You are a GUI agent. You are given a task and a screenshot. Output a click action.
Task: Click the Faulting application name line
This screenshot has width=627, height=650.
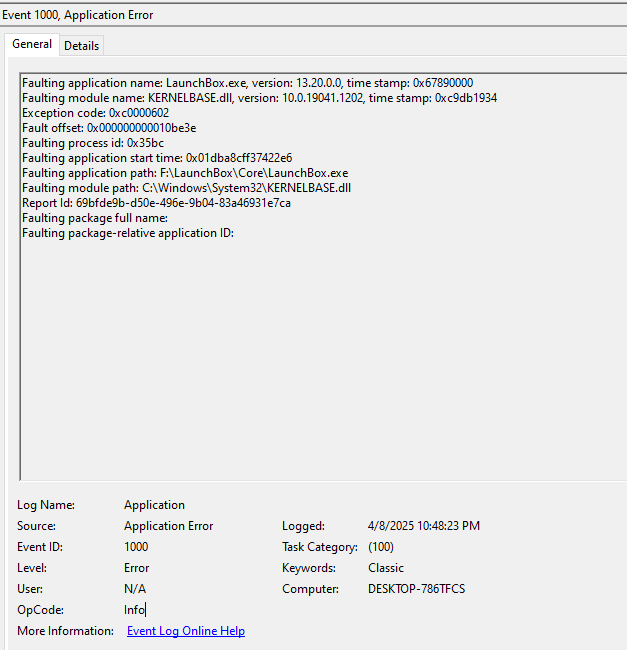click(x=247, y=83)
